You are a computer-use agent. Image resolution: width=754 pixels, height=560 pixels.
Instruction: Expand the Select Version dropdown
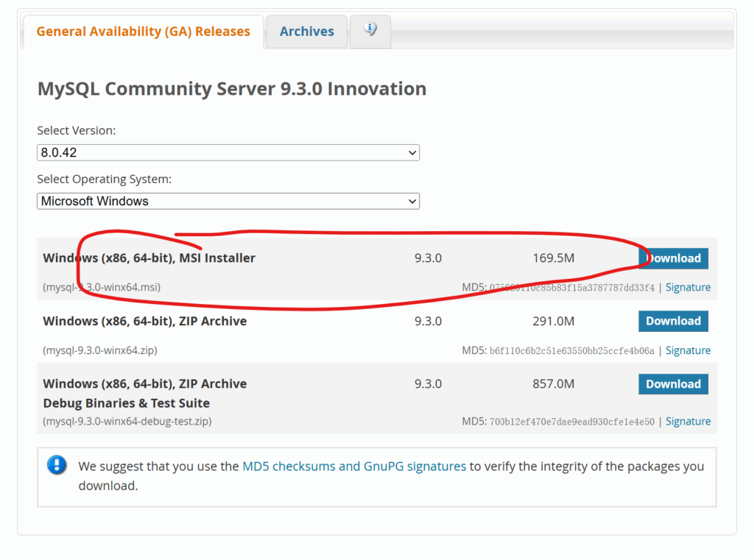click(x=228, y=152)
